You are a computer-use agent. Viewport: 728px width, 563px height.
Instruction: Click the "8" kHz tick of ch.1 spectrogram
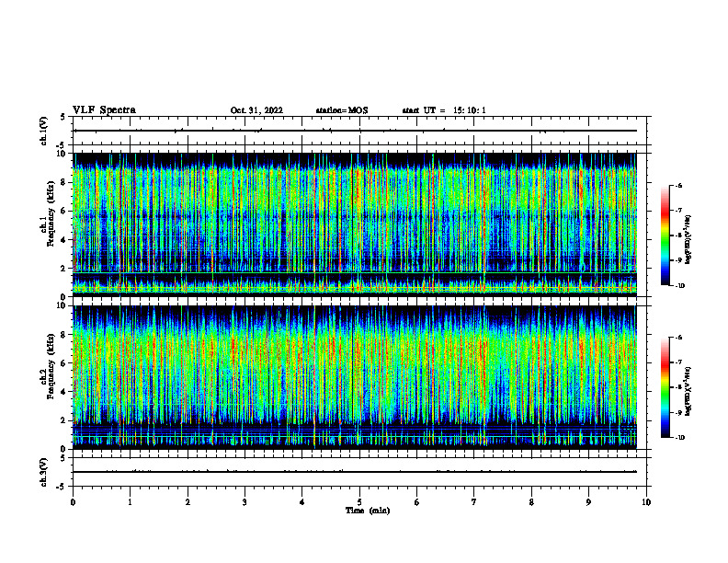tap(64, 182)
